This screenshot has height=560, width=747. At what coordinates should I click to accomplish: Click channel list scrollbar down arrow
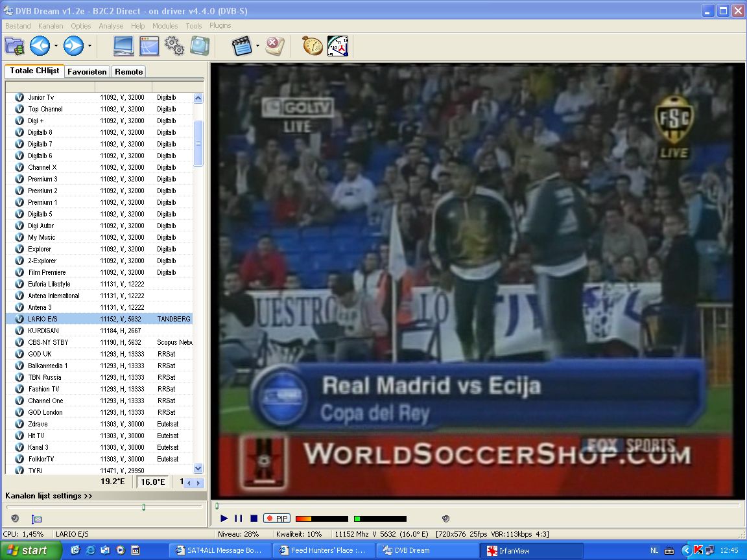click(198, 469)
